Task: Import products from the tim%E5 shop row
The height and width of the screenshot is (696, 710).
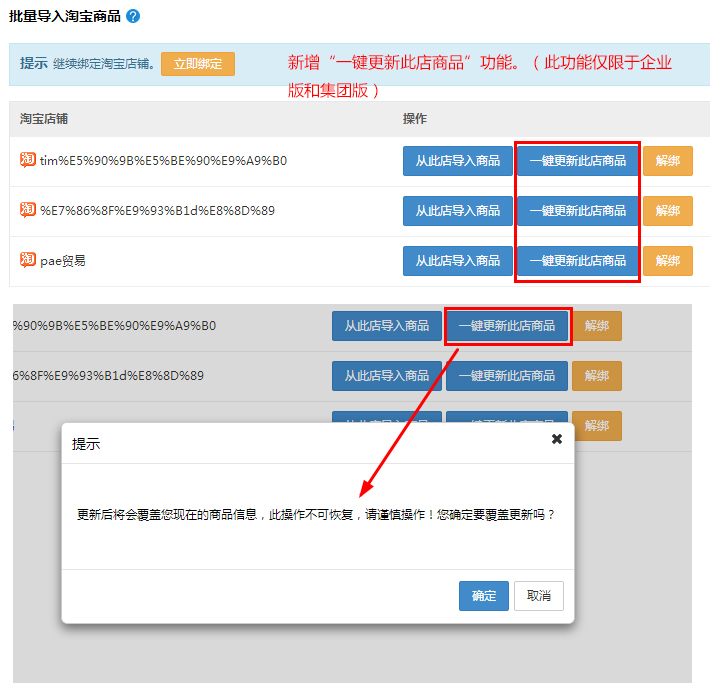Action: tap(457, 161)
